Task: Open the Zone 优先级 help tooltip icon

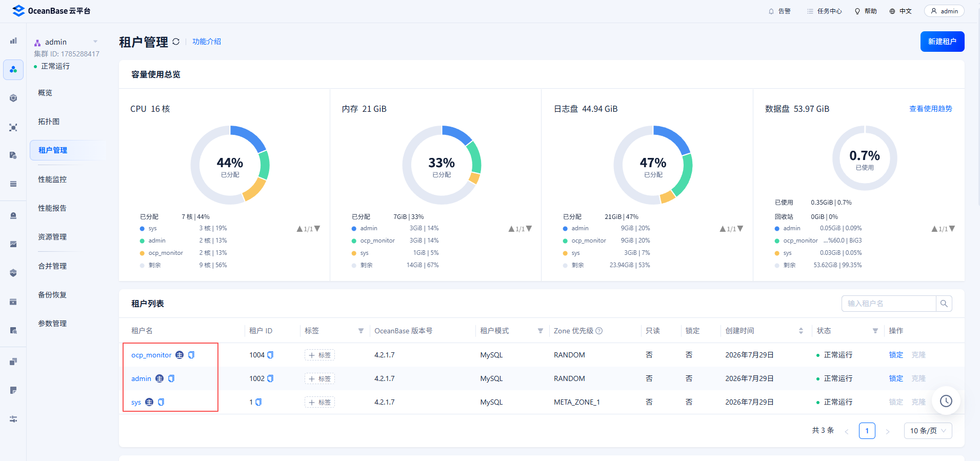Action: coord(599,331)
